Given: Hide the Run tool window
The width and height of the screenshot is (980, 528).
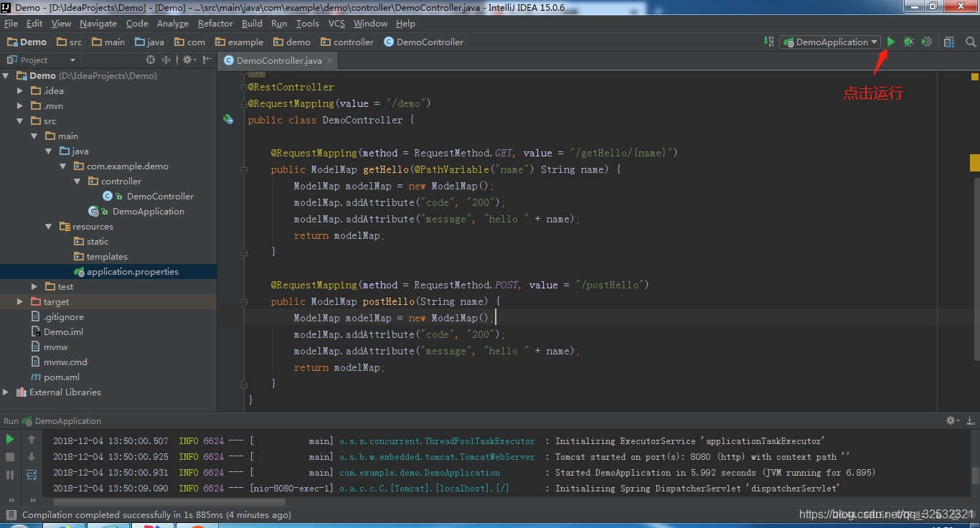Looking at the screenshot, I should [970, 420].
